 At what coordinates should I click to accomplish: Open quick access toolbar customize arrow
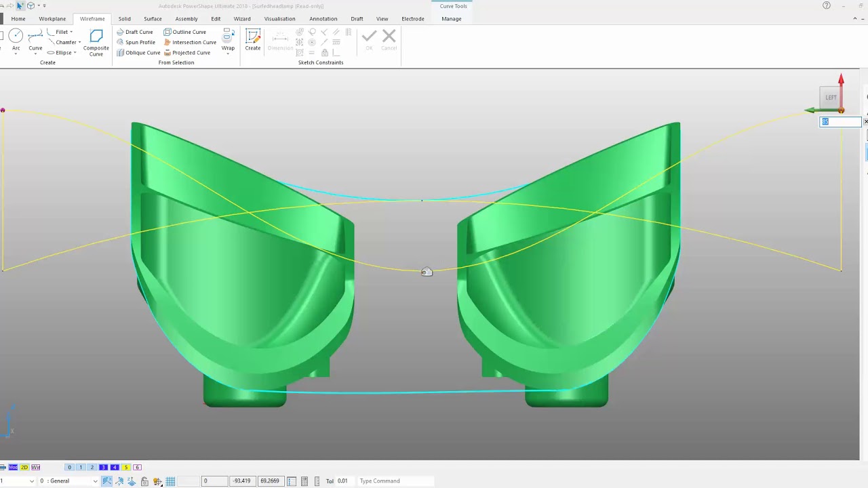45,5
